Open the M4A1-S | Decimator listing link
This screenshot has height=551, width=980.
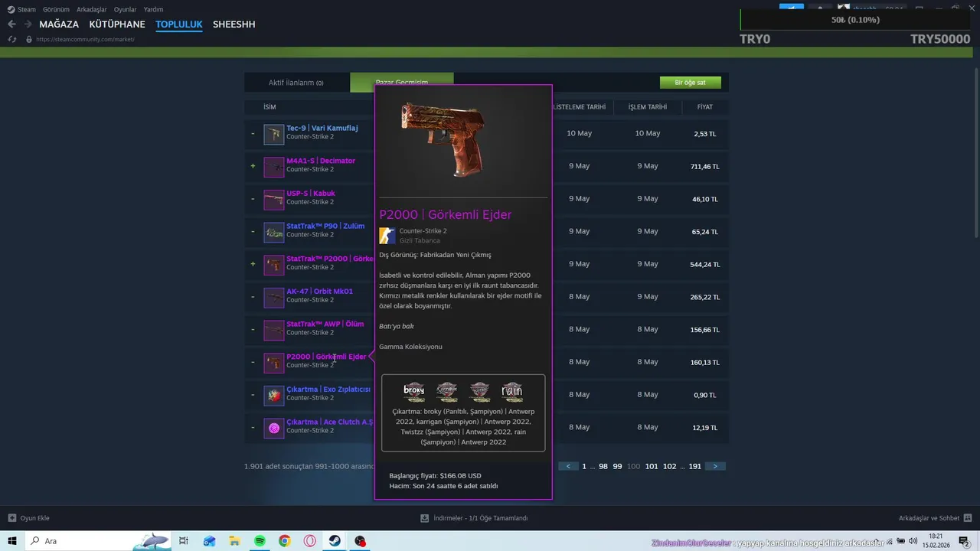[321, 161]
